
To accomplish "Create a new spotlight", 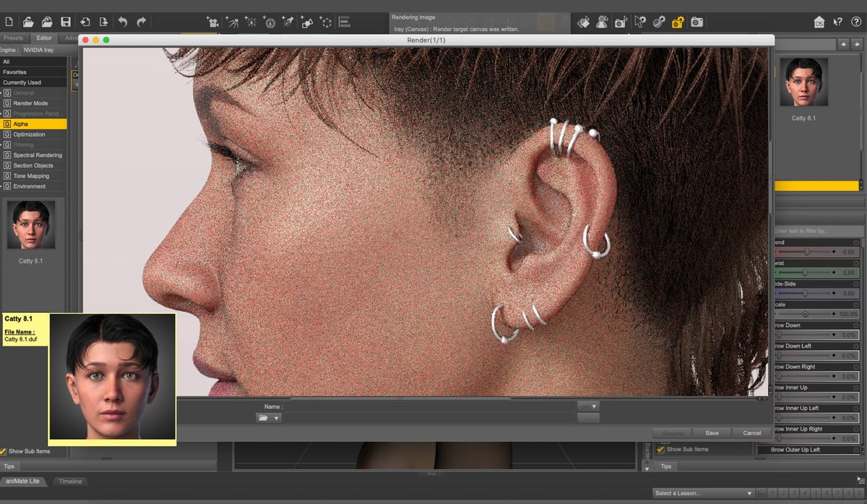I will click(x=288, y=22).
